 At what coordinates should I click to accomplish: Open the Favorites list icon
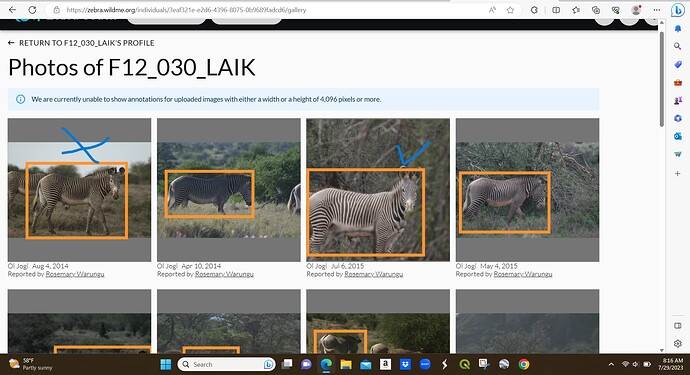(x=576, y=10)
